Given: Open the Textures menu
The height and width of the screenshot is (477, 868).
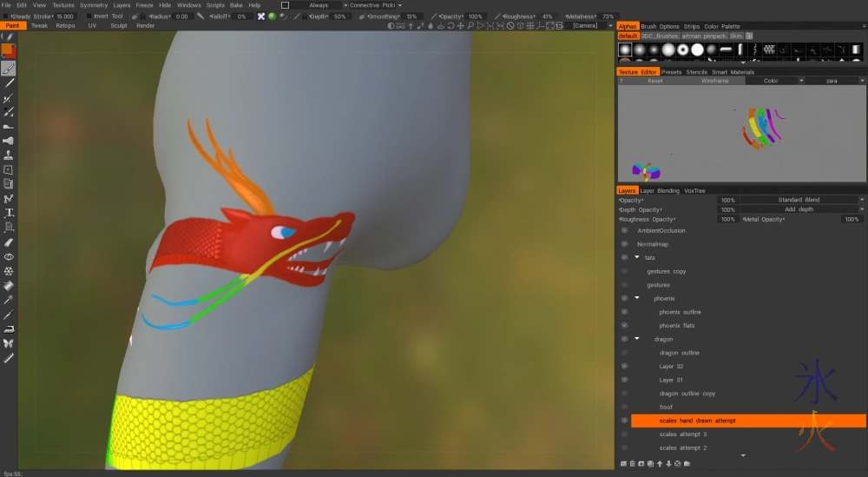Looking at the screenshot, I should pos(63,5).
